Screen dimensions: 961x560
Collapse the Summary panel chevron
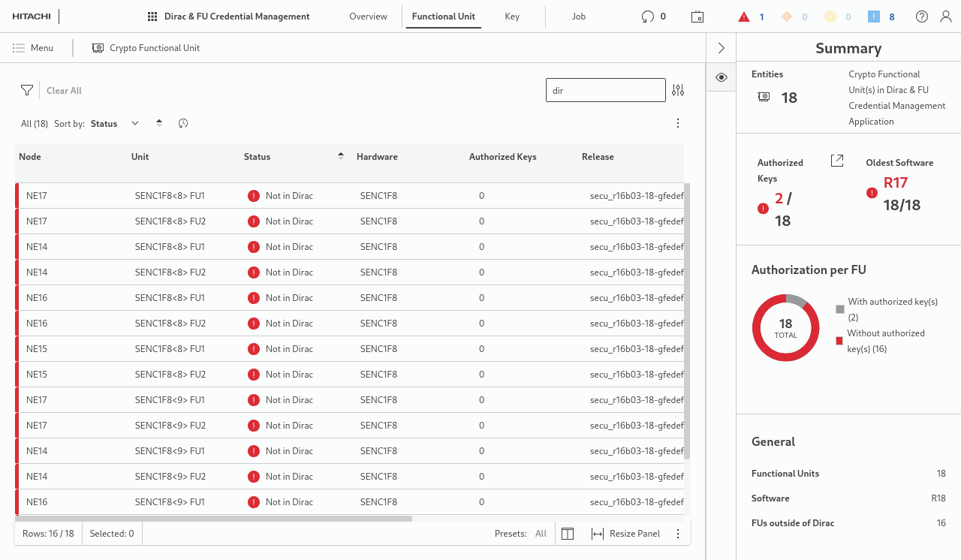click(721, 48)
